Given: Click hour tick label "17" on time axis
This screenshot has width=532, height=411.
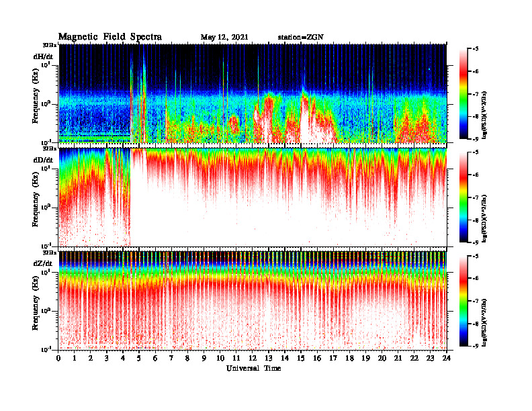Looking at the screenshot, I should click(333, 359).
